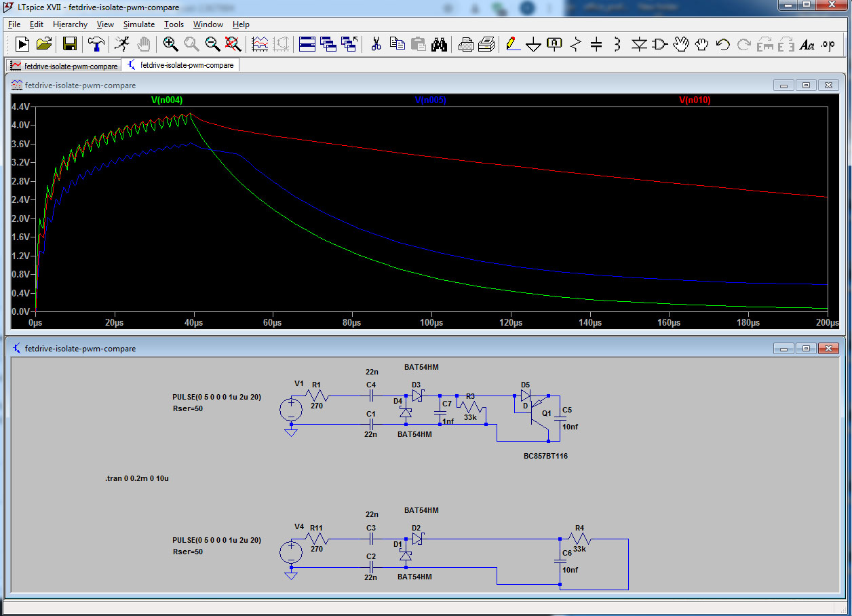
Task: Open the Edit menu
Action: point(37,24)
